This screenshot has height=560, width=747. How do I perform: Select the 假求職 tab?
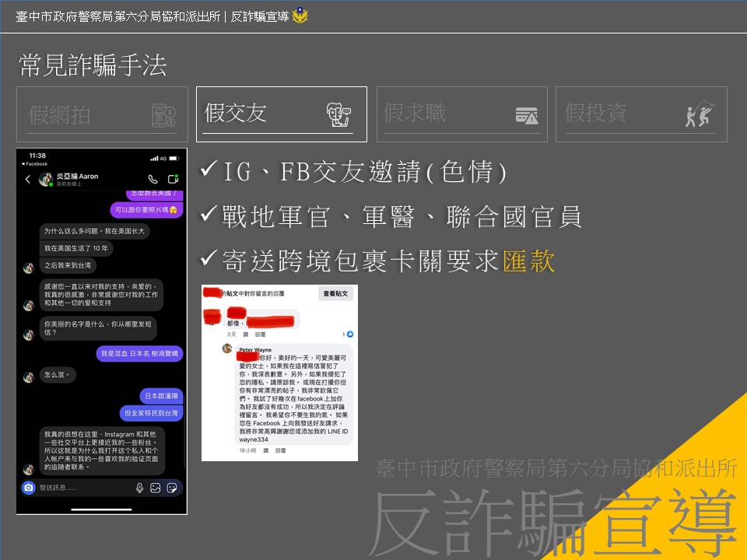(x=461, y=114)
